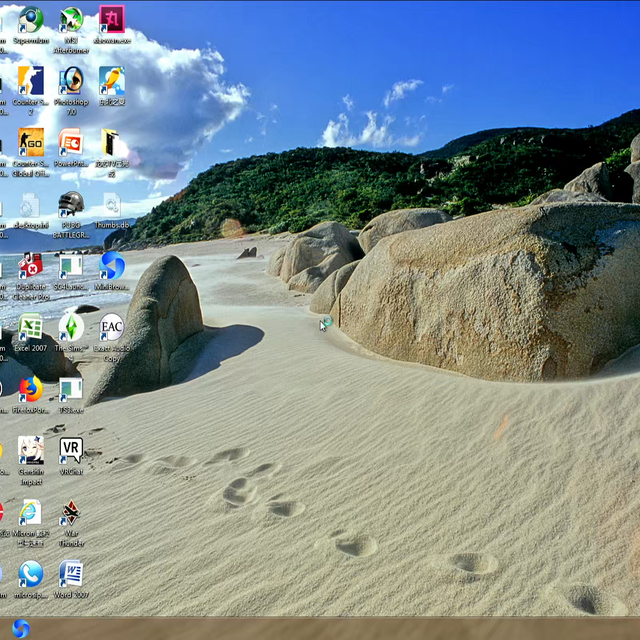This screenshot has height=640, width=640.
Task: Open the VRChat desktop icon
Action: [71, 450]
